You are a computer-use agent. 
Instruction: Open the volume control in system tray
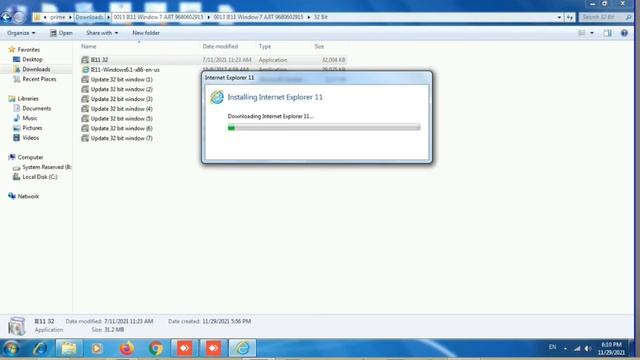[x=588, y=348]
